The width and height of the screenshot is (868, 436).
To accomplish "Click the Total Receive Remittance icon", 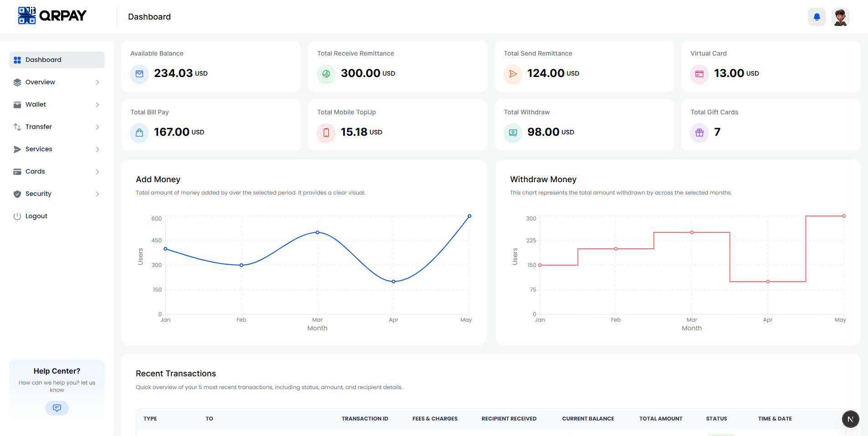I will pyautogui.click(x=326, y=74).
